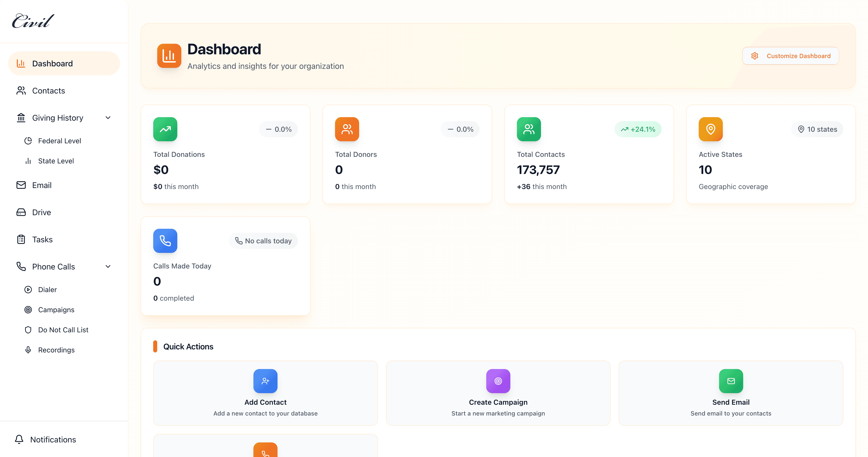Click the green Send Email envelope icon

tap(731, 381)
